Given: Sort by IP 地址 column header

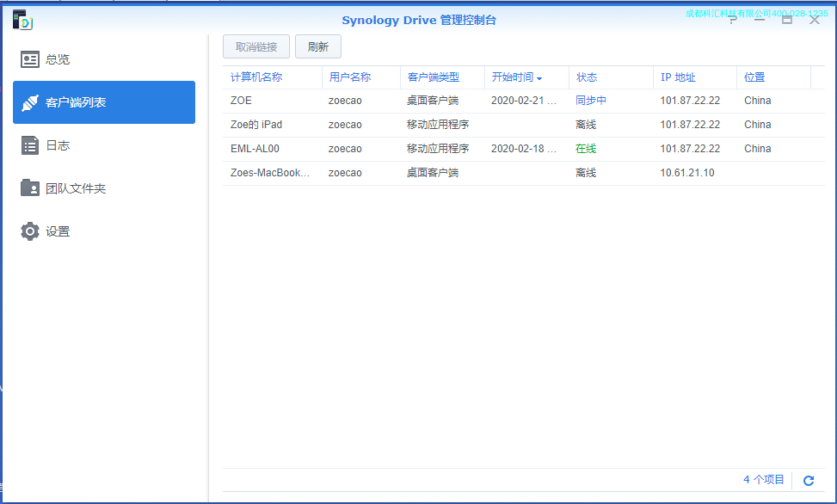Looking at the screenshot, I should click(678, 77).
